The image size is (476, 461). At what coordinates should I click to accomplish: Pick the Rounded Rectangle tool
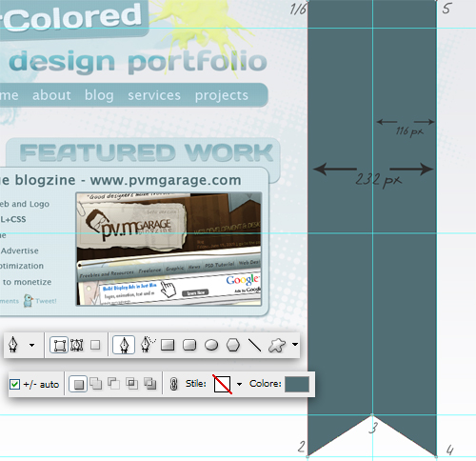189,345
